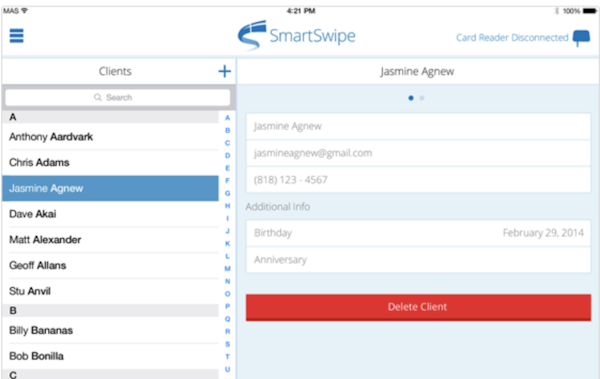The height and width of the screenshot is (379, 600).
Task: Select client Geoff Allans
Action: [110, 265]
